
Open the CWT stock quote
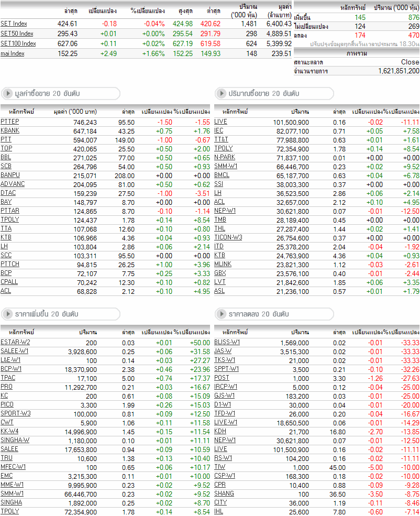(7, 422)
